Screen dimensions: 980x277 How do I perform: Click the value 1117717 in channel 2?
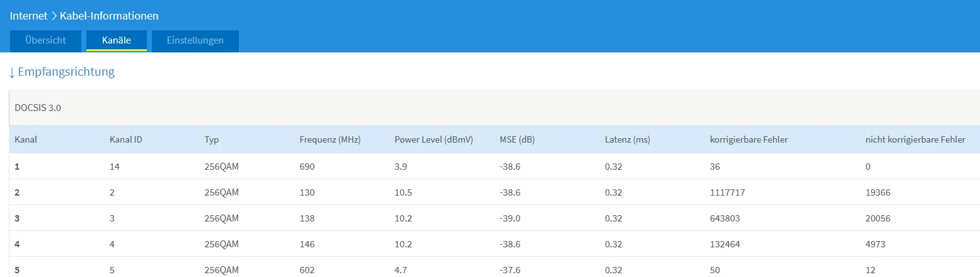pyautogui.click(x=727, y=192)
